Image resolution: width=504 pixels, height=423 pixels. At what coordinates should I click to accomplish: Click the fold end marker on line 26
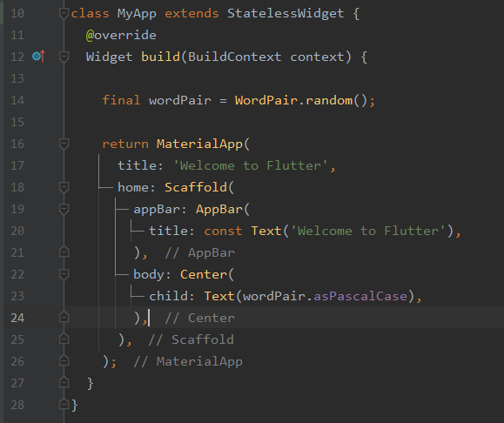[64, 361]
